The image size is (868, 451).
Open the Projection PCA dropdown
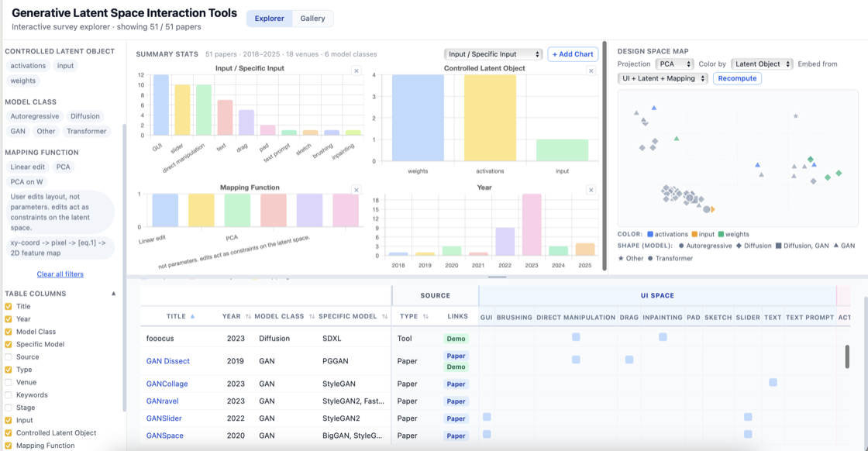coord(674,64)
